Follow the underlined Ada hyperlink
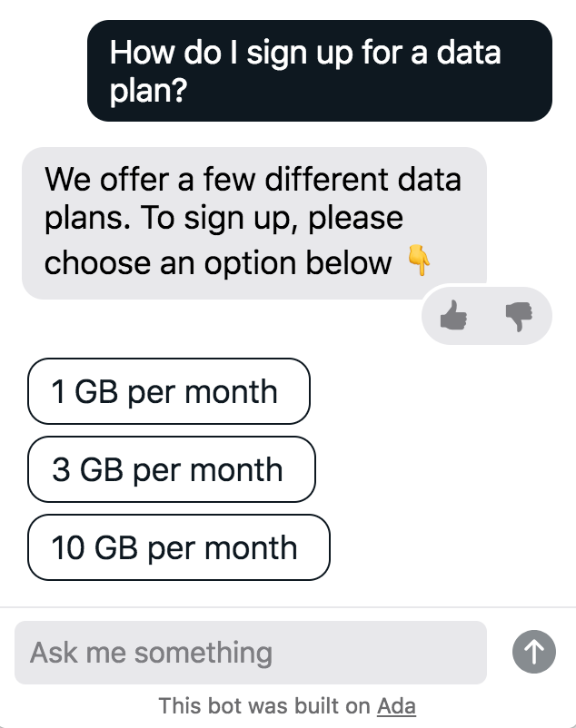 point(396,705)
